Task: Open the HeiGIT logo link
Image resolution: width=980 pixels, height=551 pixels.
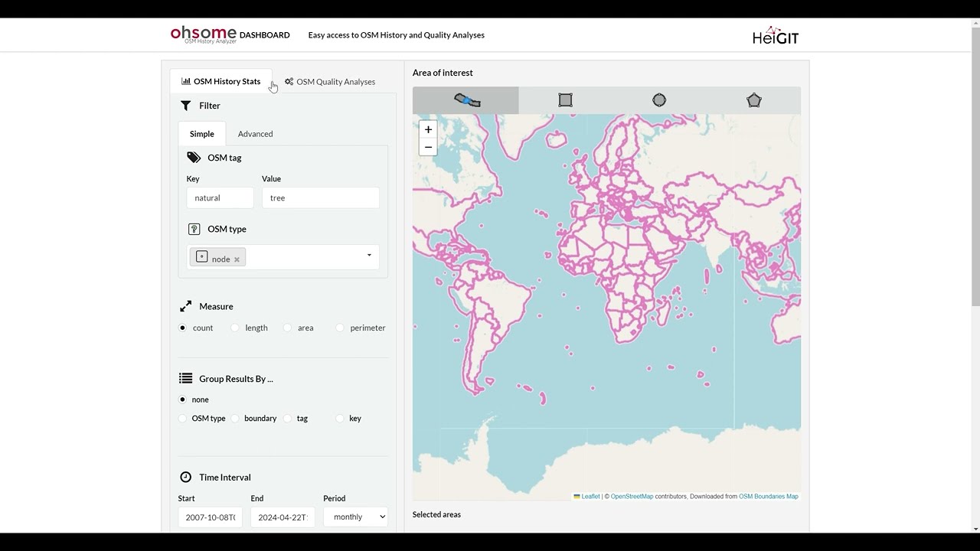Action: point(775,35)
